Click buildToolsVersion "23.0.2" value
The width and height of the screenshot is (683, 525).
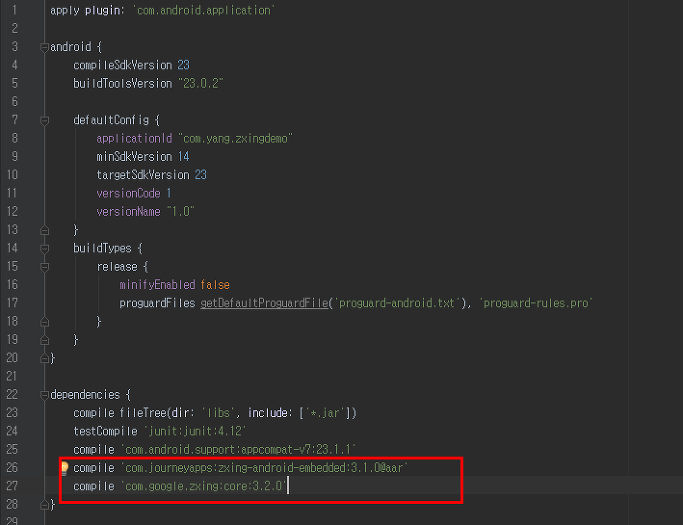pos(201,84)
